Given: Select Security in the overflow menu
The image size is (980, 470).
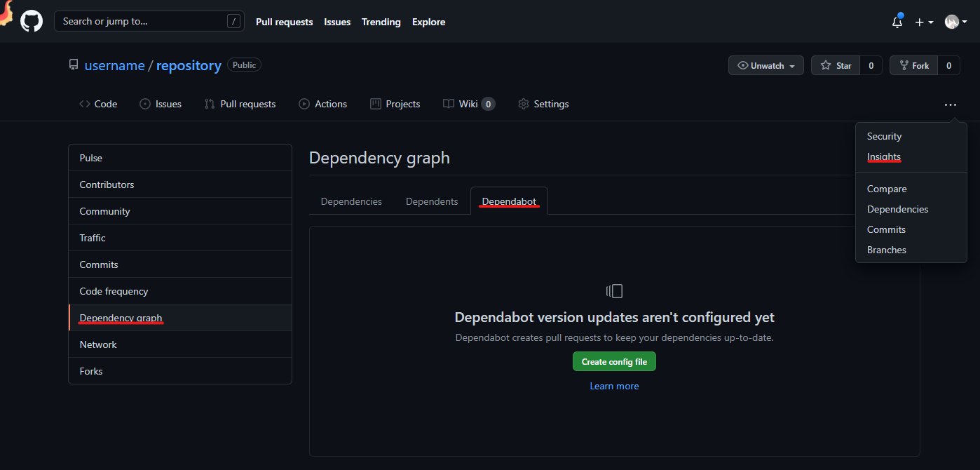Looking at the screenshot, I should [911, 136].
